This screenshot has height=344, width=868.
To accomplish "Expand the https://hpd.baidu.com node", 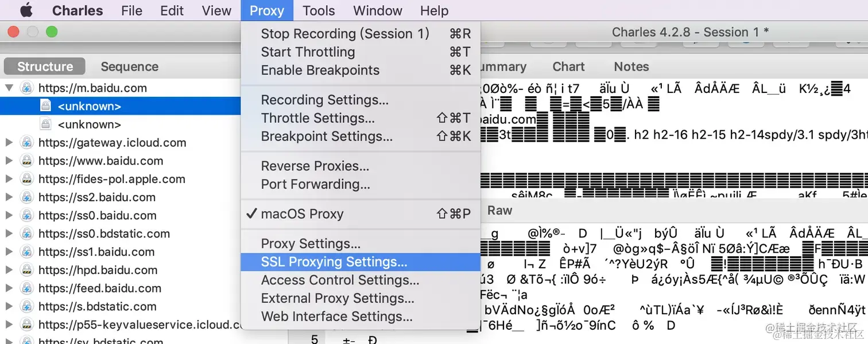I will [x=9, y=270].
